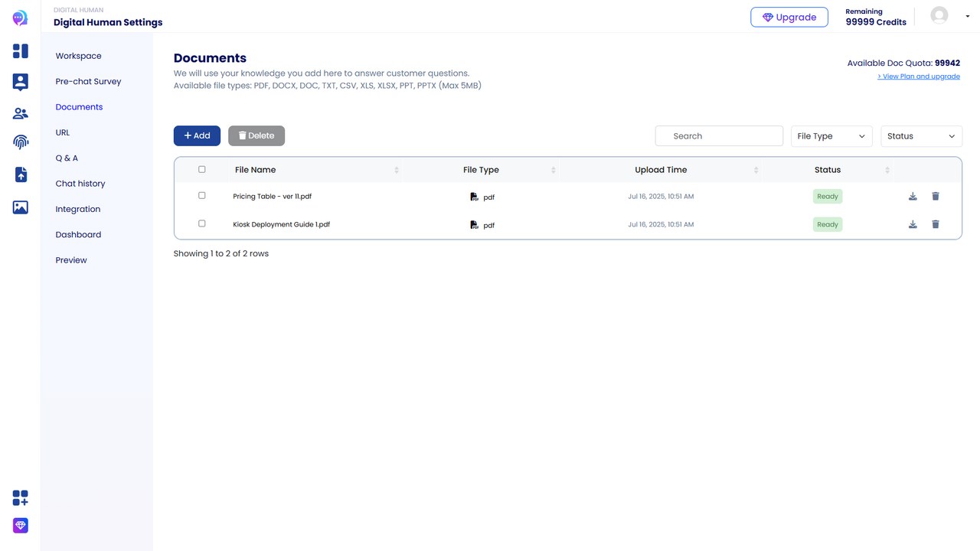Image resolution: width=980 pixels, height=551 pixels.
Task: Tick the Kiosk Deployment Guide 1.pdf checkbox
Action: [202, 223]
